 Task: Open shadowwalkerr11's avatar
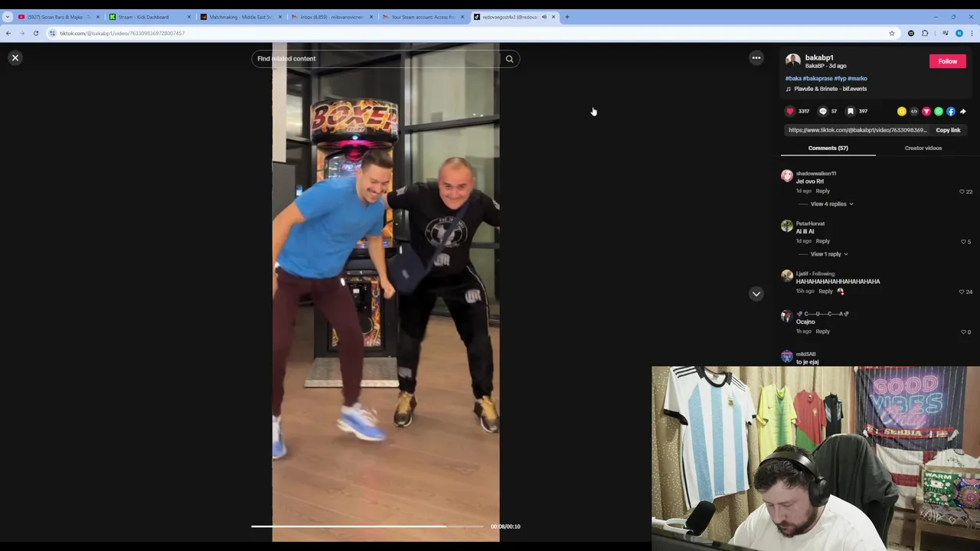[x=787, y=176]
